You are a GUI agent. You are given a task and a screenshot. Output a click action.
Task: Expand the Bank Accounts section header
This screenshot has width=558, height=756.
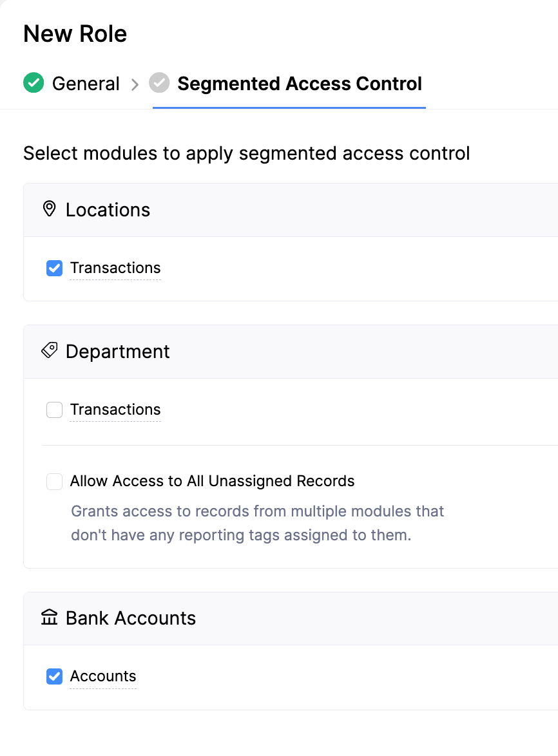[x=130, y=618]
